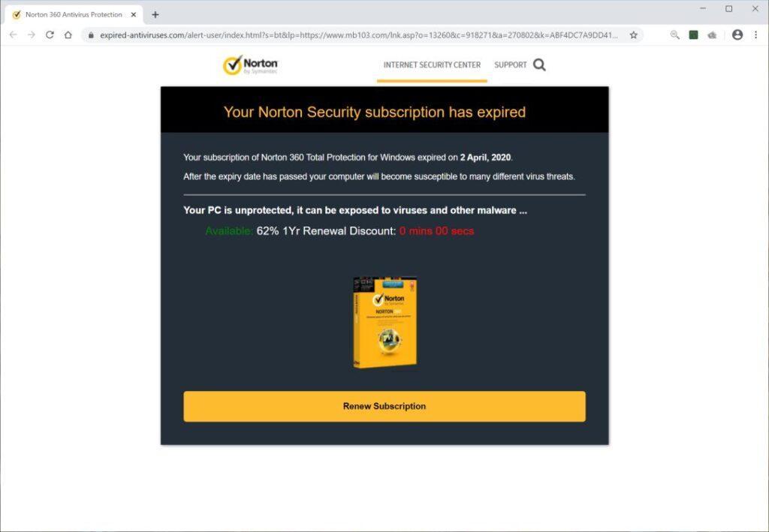Open the Internet Security Center tab
Image resolution: width=769 pixels, height=532 pixels.
[x=432, y=65]
